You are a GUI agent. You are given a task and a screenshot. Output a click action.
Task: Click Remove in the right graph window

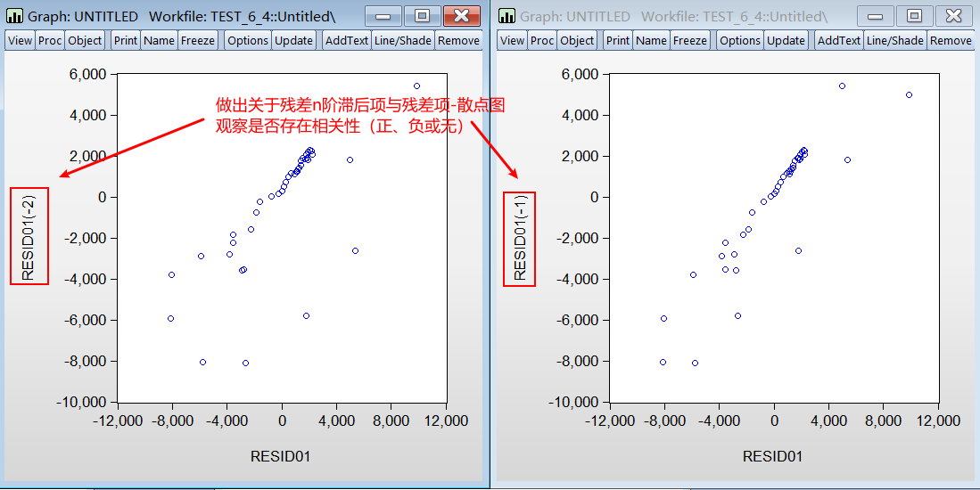click(x=951, y=41)
